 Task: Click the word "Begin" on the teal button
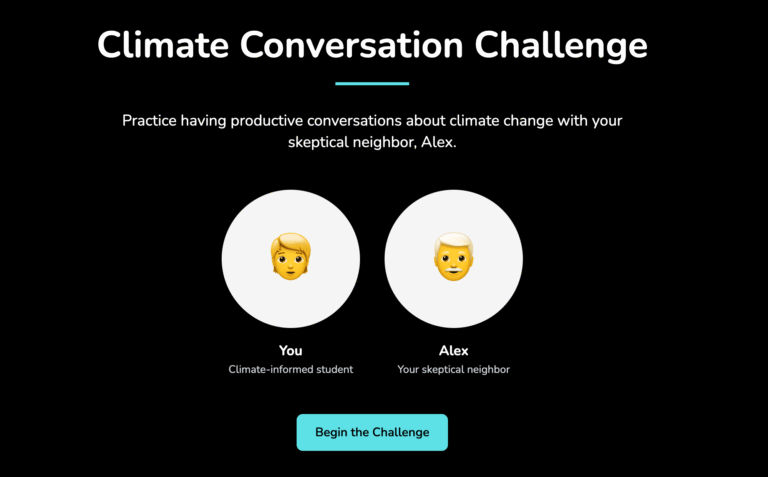click(332, 432)
